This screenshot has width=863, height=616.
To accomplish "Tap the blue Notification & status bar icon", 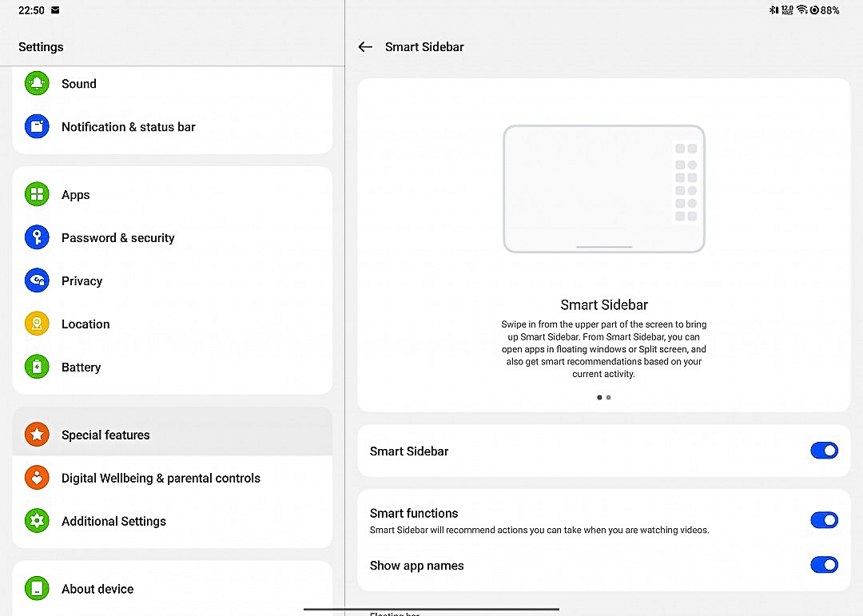I will coord(37,126).
